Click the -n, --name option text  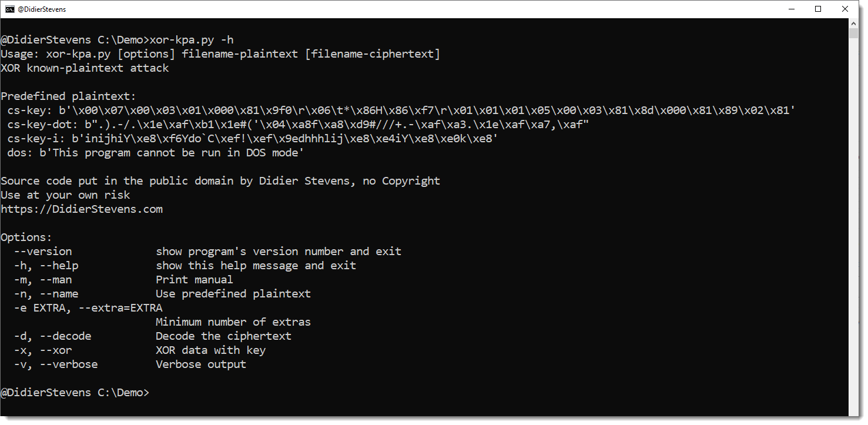pyautogui.click(x=46, y=294)
